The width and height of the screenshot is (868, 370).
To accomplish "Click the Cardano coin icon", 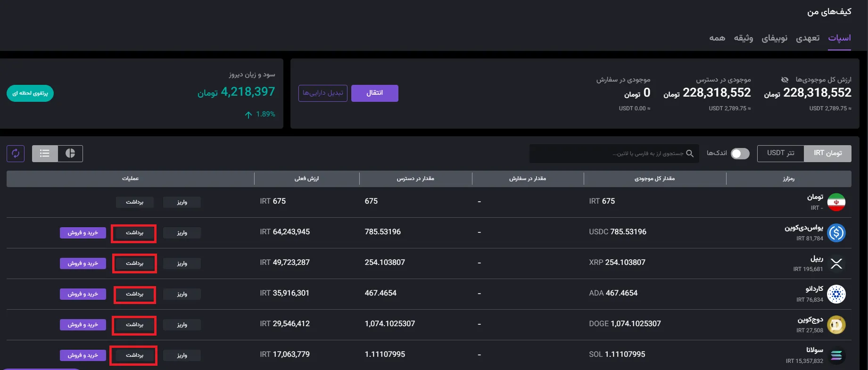I will pos(836,294).
